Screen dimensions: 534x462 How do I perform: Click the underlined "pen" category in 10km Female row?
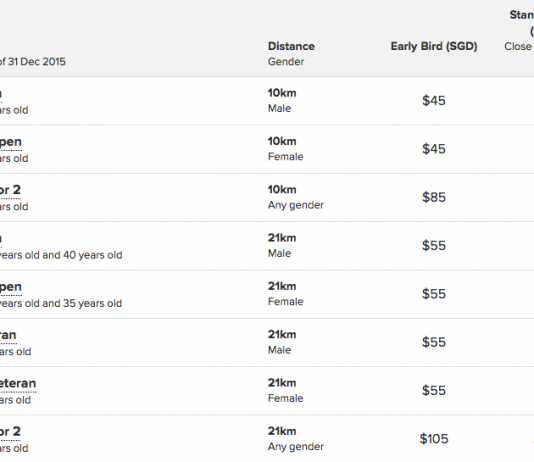click(x=11, y=142)
